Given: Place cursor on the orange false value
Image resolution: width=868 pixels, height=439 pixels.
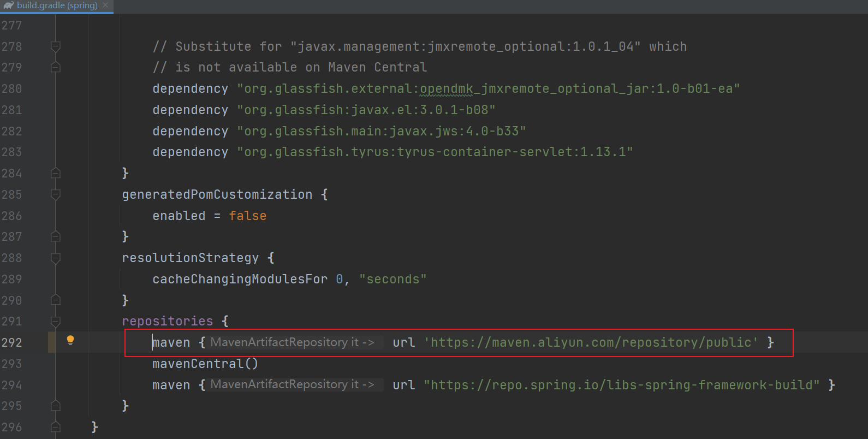Looking at the screenshot, I should (247, 216).
